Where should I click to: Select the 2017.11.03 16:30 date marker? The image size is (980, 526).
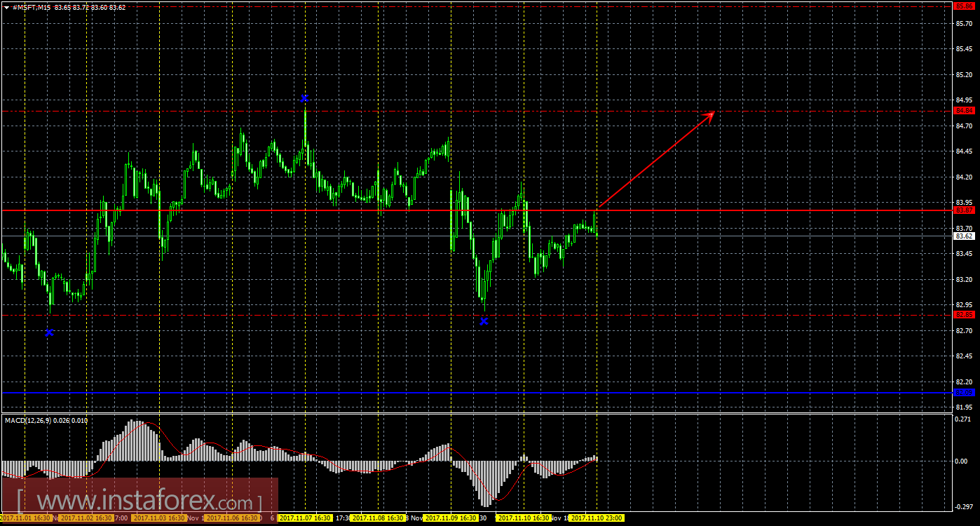[158, 518]
